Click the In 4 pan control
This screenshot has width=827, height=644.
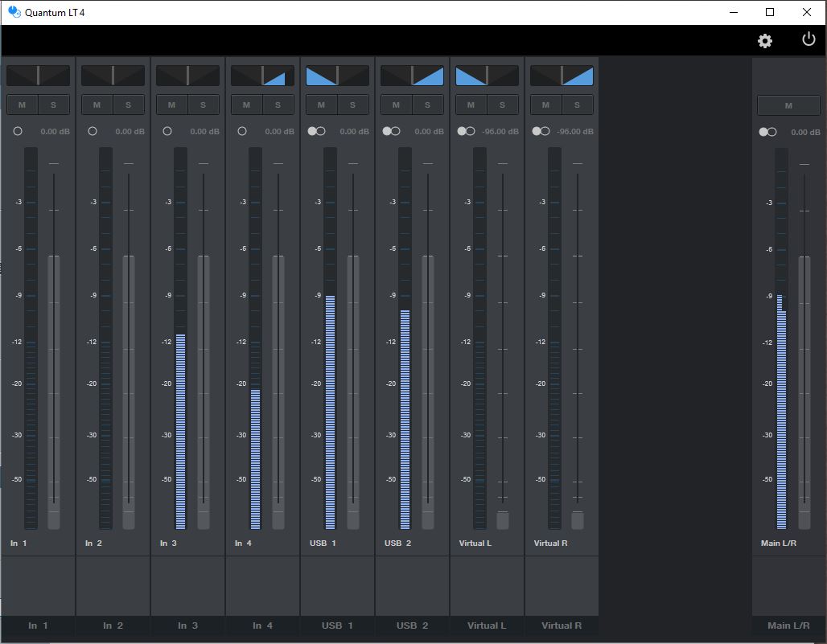tap(262, 76)
